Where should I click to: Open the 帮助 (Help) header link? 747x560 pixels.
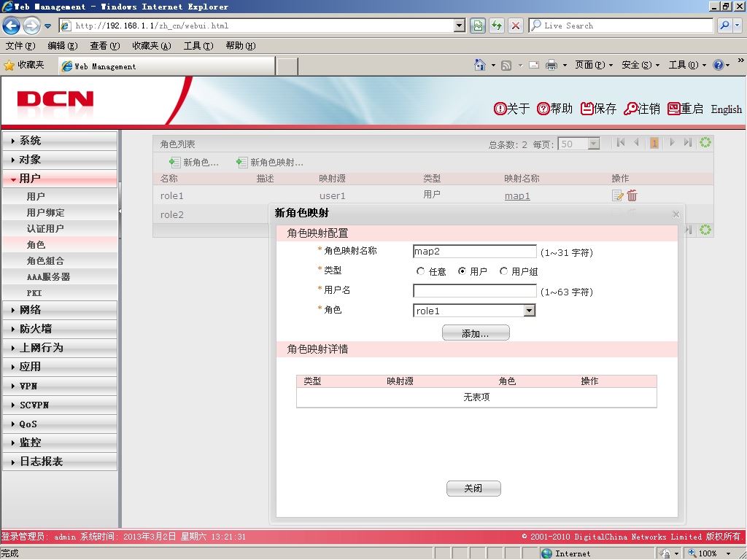pos(554,109)
